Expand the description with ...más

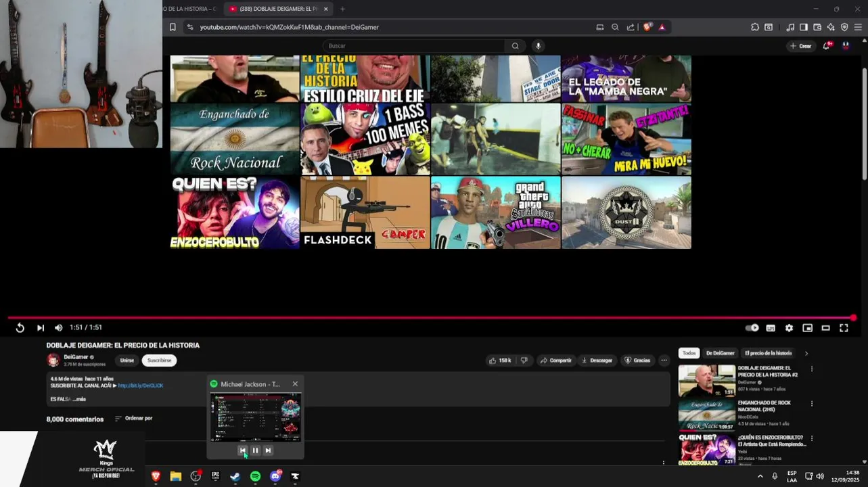tap(79, 399)
